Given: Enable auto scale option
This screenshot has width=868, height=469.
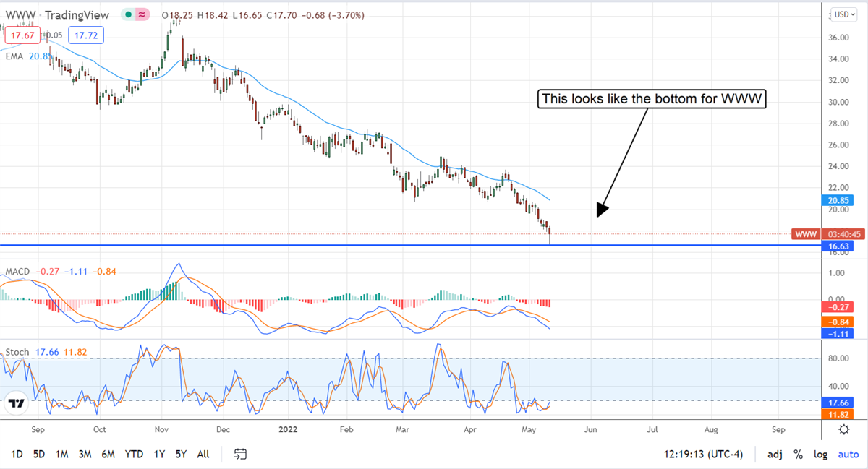Looking at the screenshot, I should (848, 455).
